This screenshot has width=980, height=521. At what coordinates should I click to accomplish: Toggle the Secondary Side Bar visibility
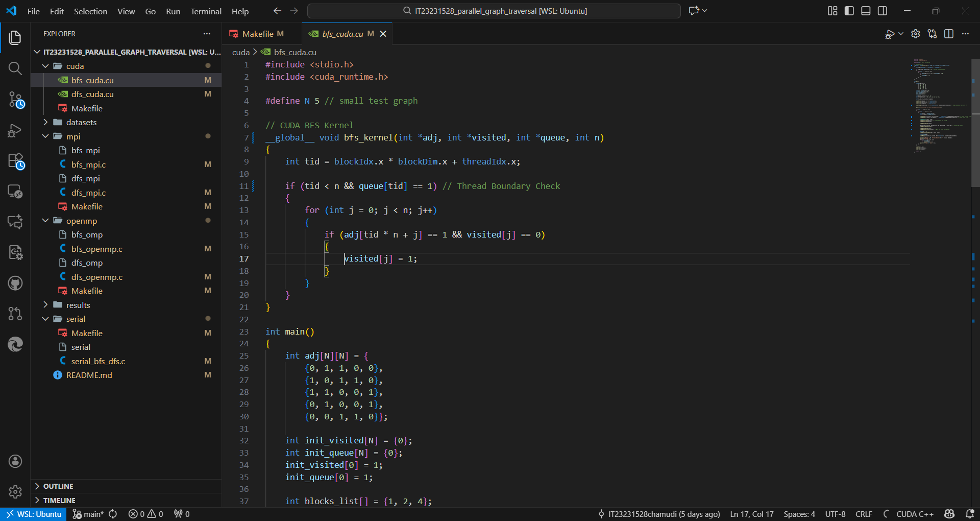pyautogui.click(x=883, y=11)
